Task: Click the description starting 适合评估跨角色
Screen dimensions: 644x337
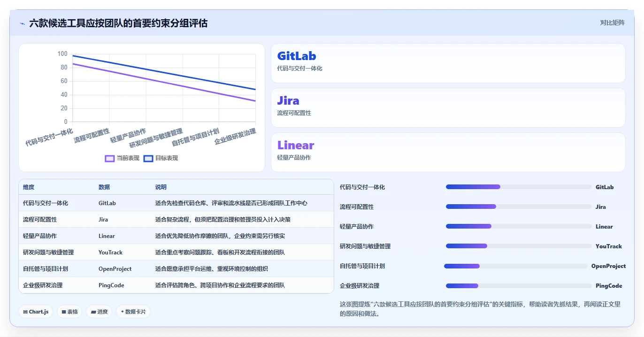Action: click(220, 285)
